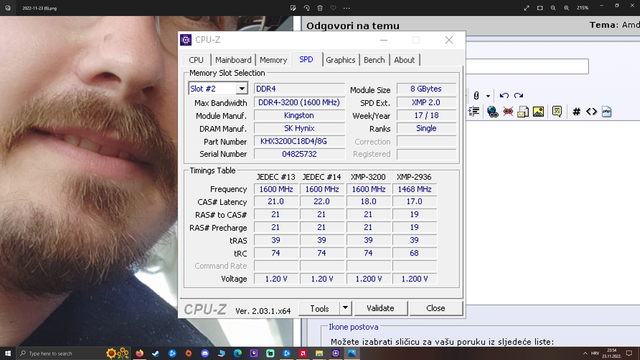Click the redo arrow in the forum editor
This screenshot has height=360, width=640.
click(518, 96)
